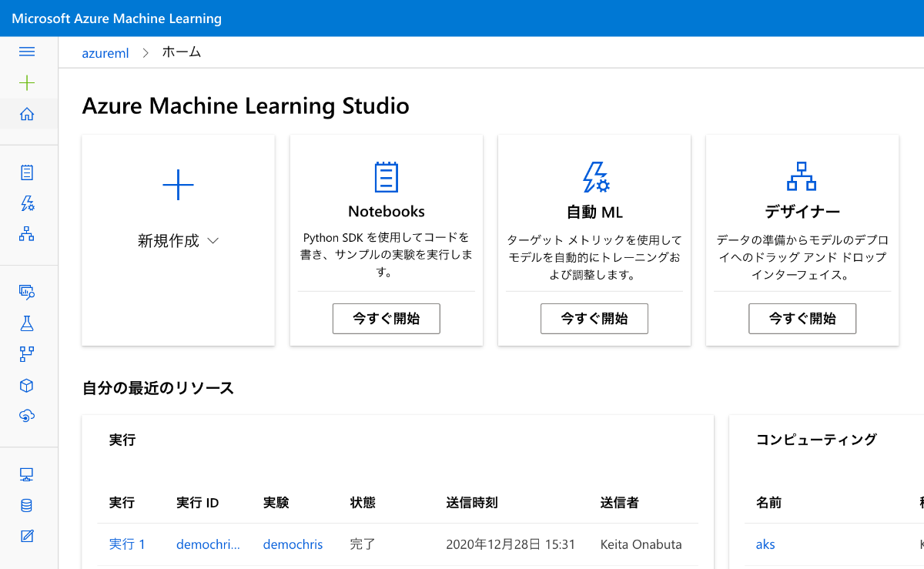This screenshot has height=569, width=924.
Task: Click the 完了 status cell
Action: (x=363, y=544)
